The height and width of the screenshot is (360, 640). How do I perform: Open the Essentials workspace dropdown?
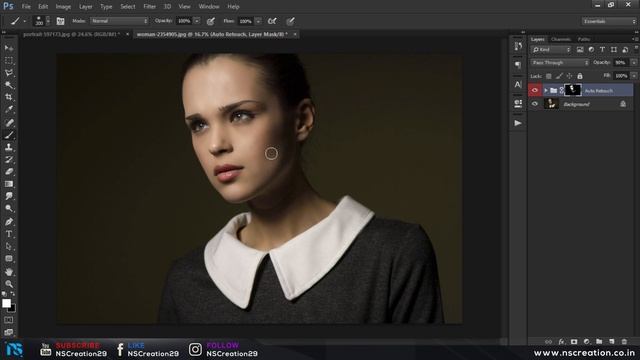pyautogui.click(x=609, y=21)
